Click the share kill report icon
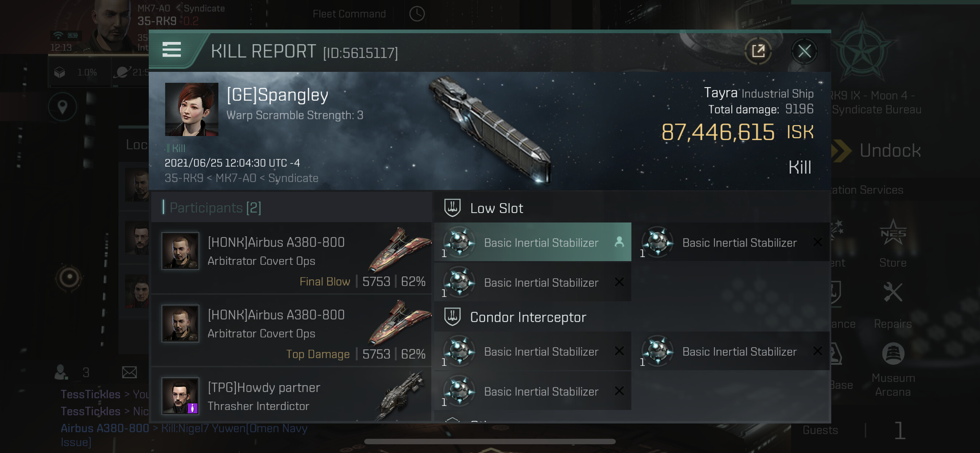The width and height of the screenshot is (980, 453). 758,51
